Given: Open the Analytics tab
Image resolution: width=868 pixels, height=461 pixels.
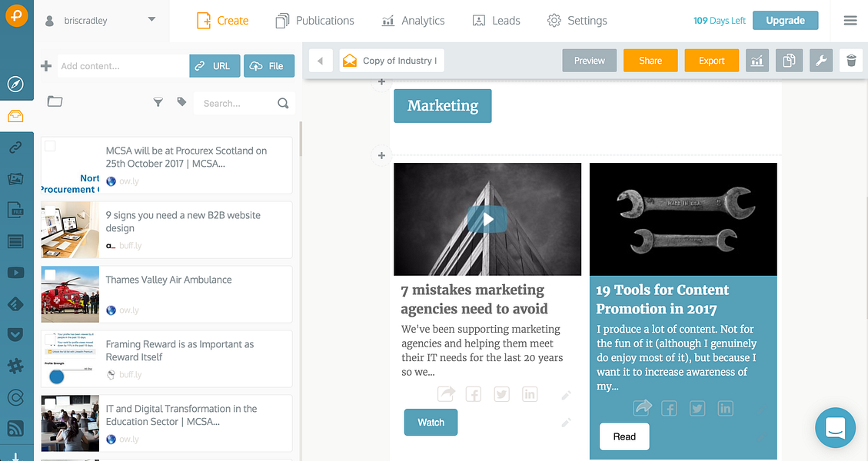Looking at the screenshot, I should click(413, 21).
